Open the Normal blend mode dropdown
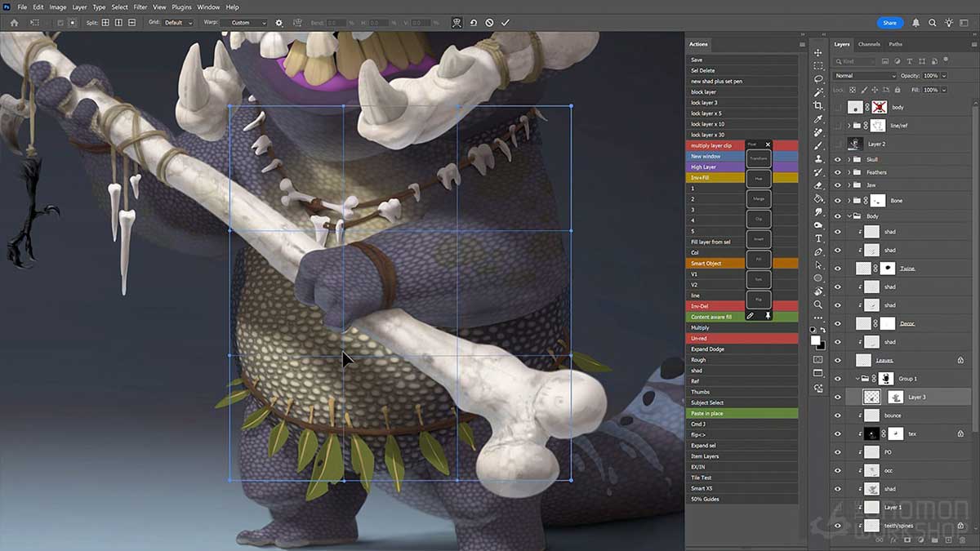Image resolution: width=980 pixels, height=551 pixels. 863,75
